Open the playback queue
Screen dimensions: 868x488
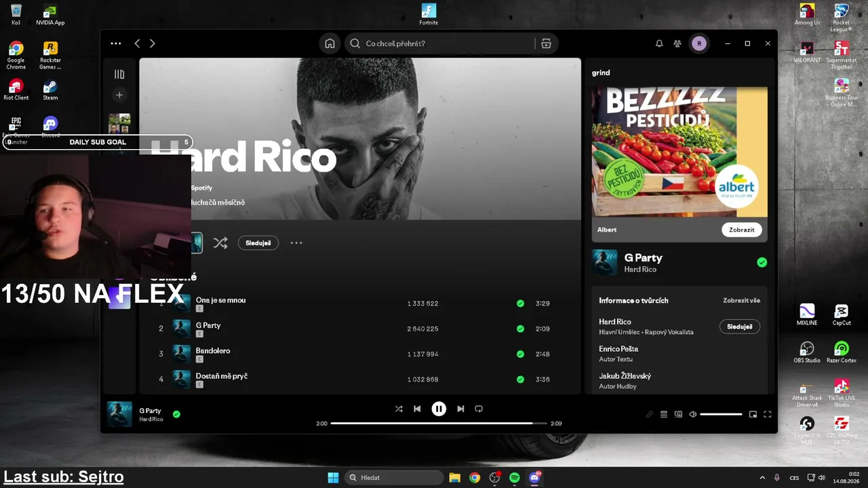[x=664, y=414]
